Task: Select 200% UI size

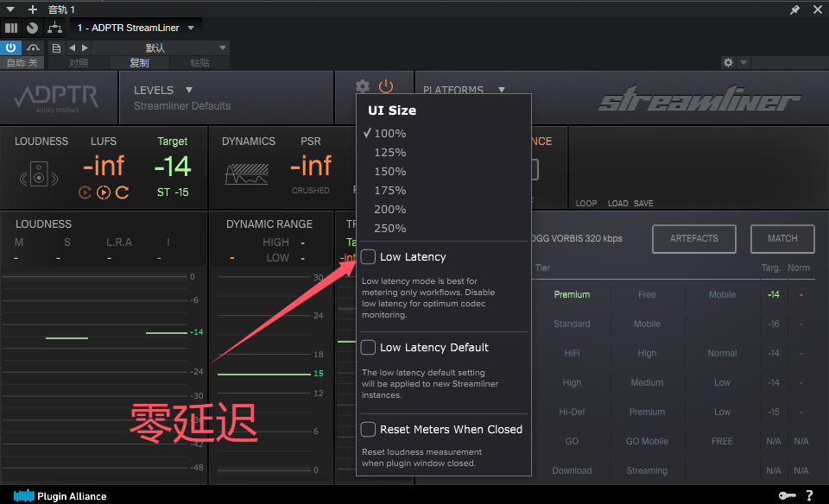Action: [x=390, y=209]
